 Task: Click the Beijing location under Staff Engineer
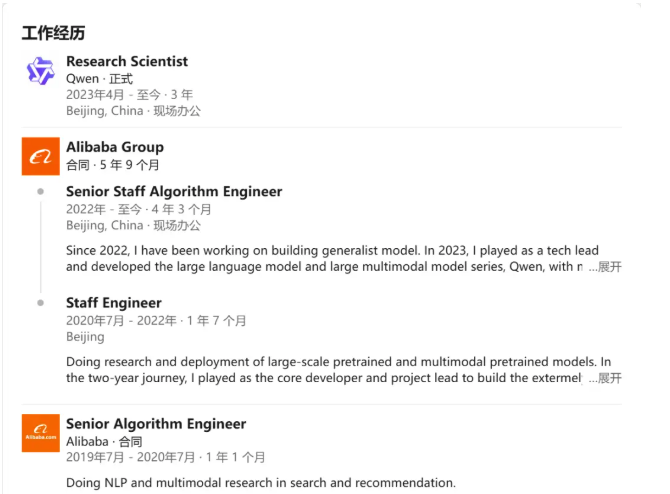(85, 337)
